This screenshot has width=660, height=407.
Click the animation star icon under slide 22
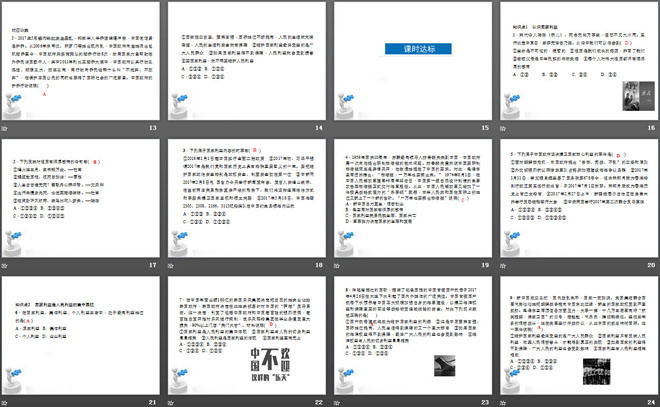point(171,403)
